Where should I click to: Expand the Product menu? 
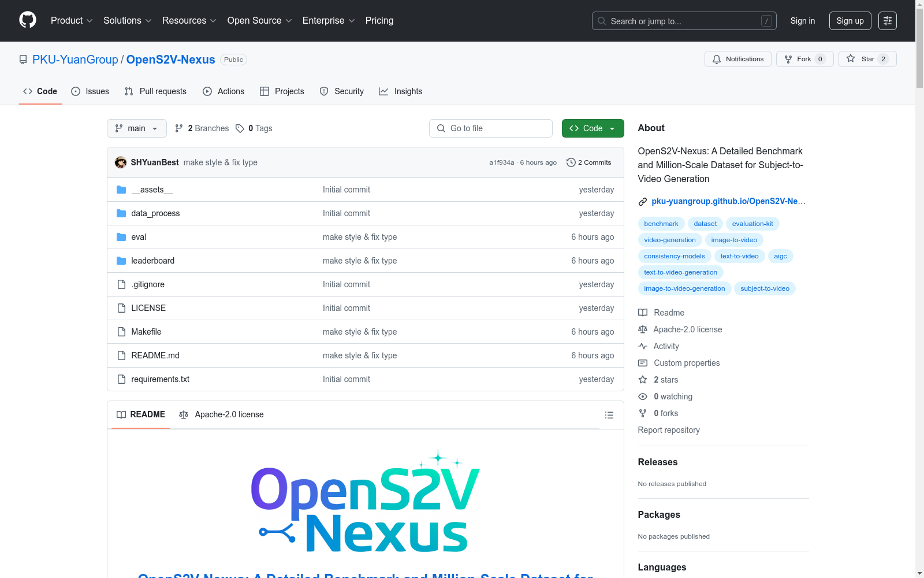point(72,21)
